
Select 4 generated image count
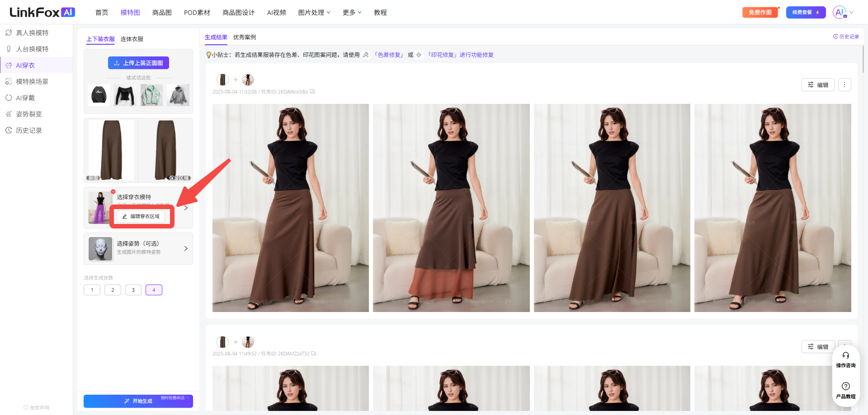click(154, 290)
